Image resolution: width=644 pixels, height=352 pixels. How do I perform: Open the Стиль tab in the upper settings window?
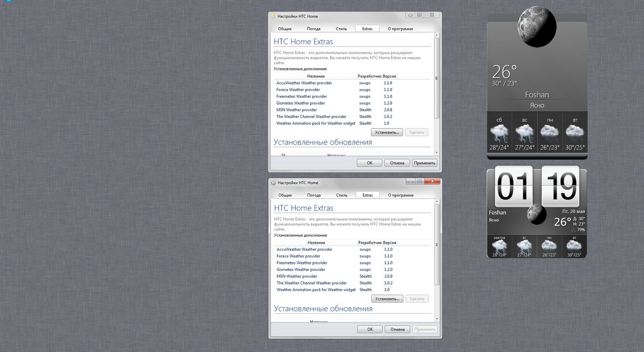click(342, 29)
